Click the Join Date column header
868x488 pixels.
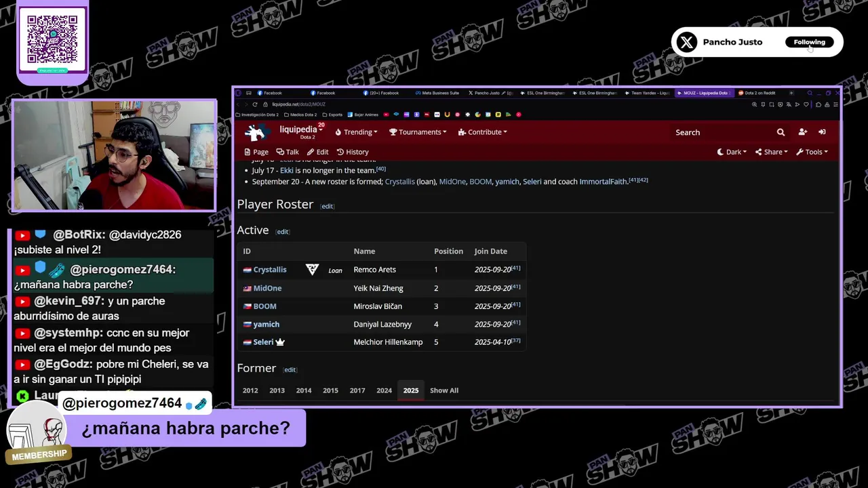(490, 251)
